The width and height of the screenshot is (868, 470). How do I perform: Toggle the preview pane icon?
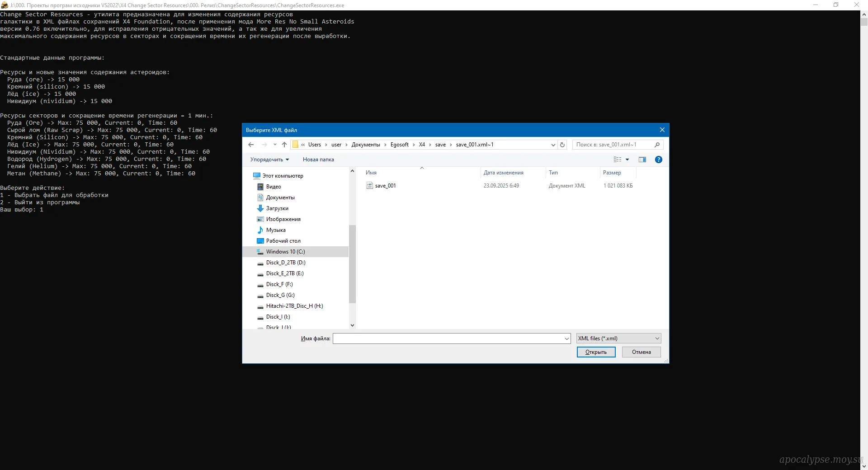(642, 160)
